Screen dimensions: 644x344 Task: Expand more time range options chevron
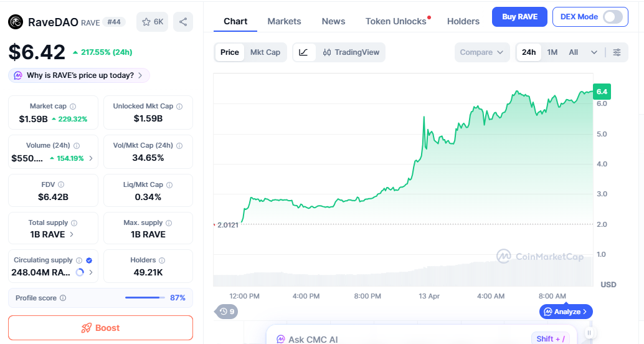click(594, 52)
